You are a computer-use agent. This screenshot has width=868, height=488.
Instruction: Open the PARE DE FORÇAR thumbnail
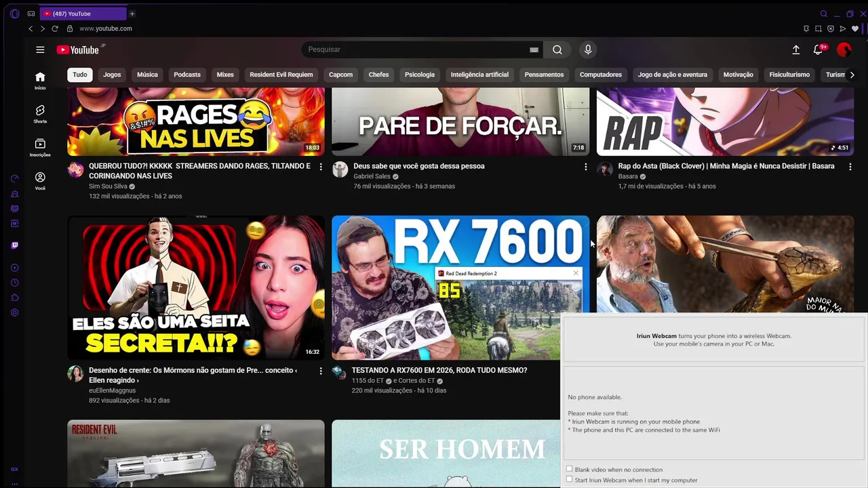(460, 122)
